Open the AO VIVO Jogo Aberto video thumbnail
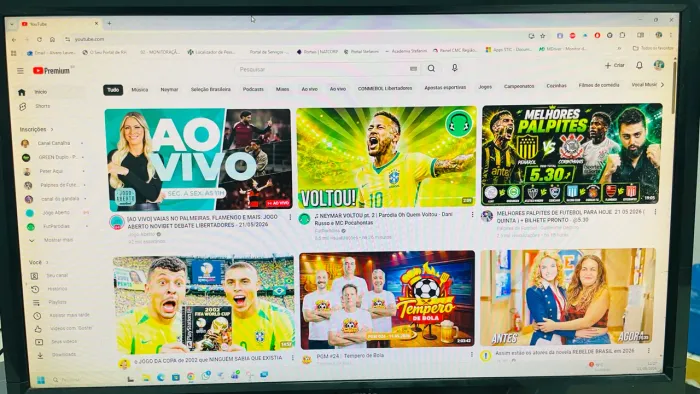Screen dimensions: 700x394 coord(199,159)
